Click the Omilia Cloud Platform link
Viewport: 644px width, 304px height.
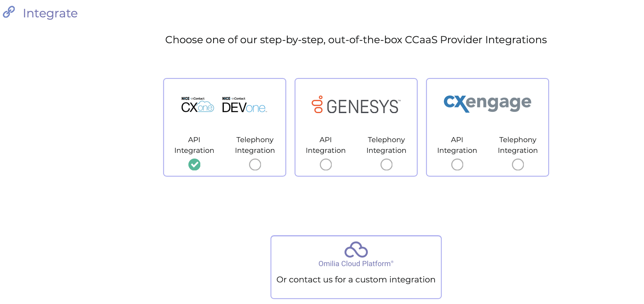pyautogui.click(x=356, y=264)
